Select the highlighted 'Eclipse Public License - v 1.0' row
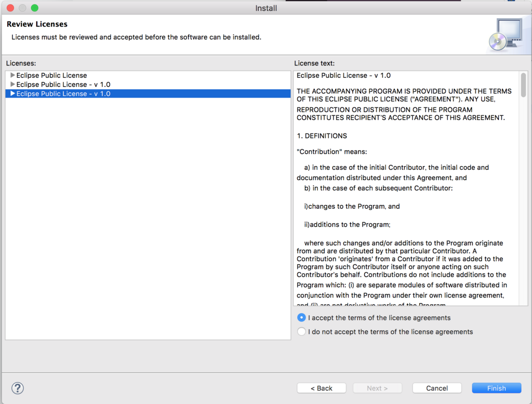This screenshot has height=404, width=532. pyautogui.click(x=148, y=93)
